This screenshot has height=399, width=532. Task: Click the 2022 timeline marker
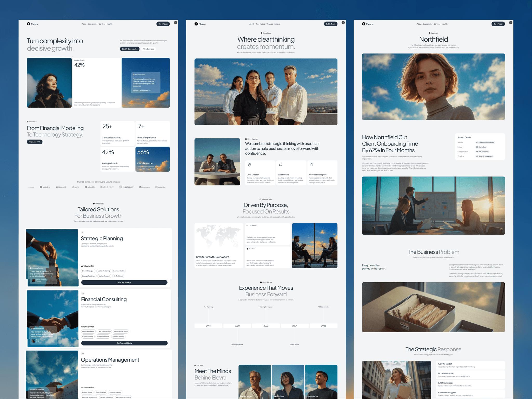tap(266, 326)
